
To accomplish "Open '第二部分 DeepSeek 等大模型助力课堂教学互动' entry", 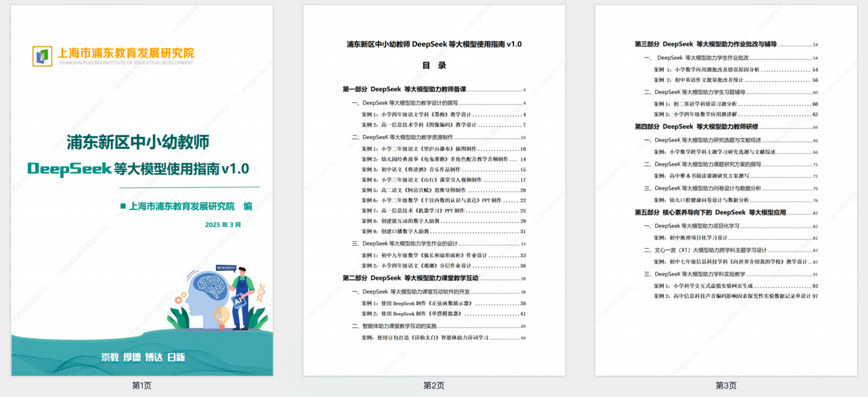I will coord(434,278).
